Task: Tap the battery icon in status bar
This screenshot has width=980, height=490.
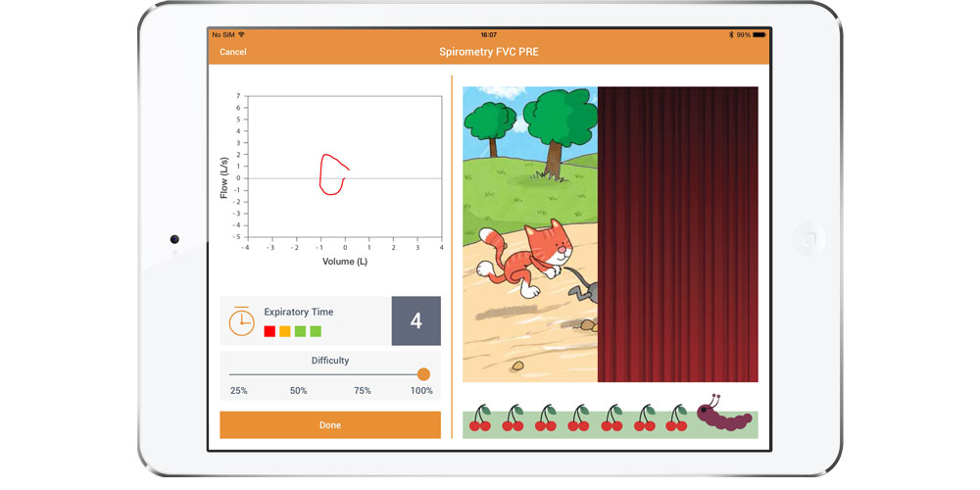Action: pos(759,35)
